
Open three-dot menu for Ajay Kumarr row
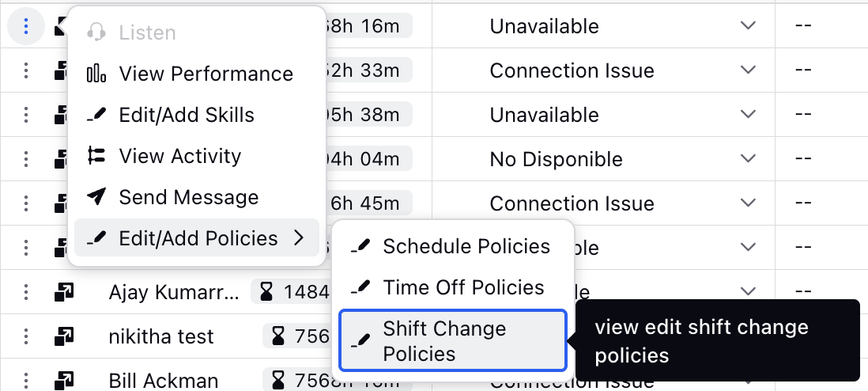point(26,292)
